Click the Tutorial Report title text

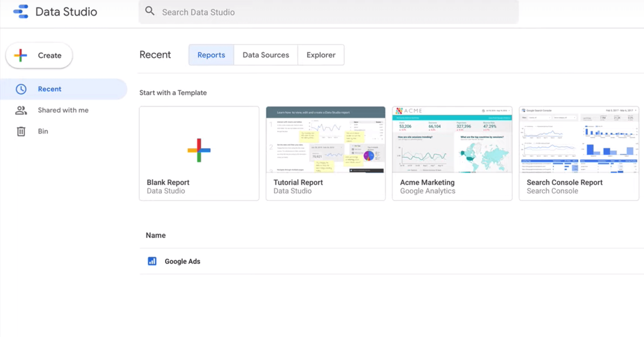click(298, 182)
